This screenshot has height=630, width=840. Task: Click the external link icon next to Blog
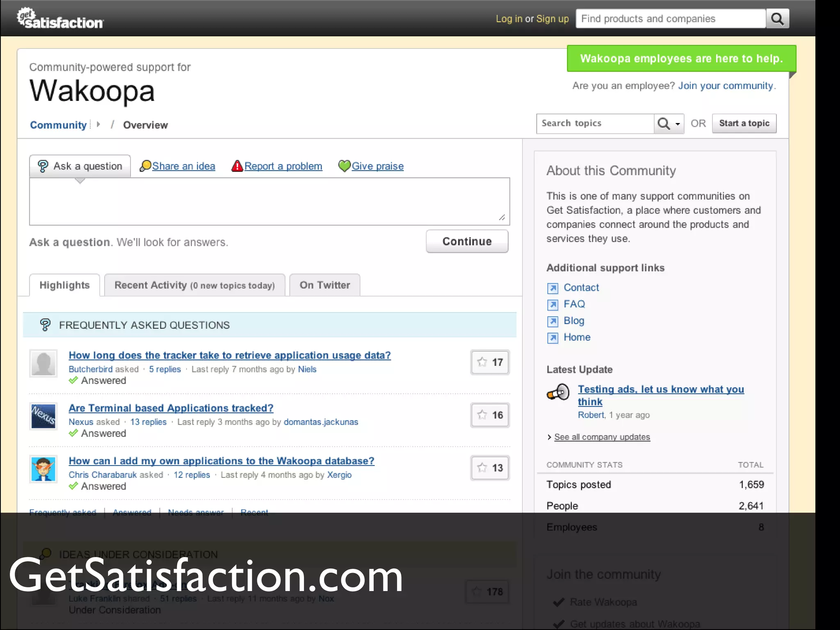click(x=552, y=321)
